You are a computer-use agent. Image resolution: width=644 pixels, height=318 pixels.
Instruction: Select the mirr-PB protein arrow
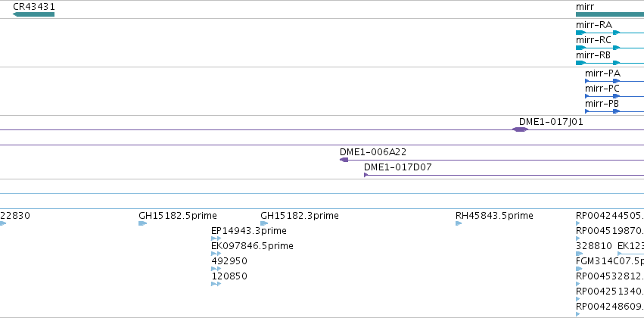tap(614, 111)
